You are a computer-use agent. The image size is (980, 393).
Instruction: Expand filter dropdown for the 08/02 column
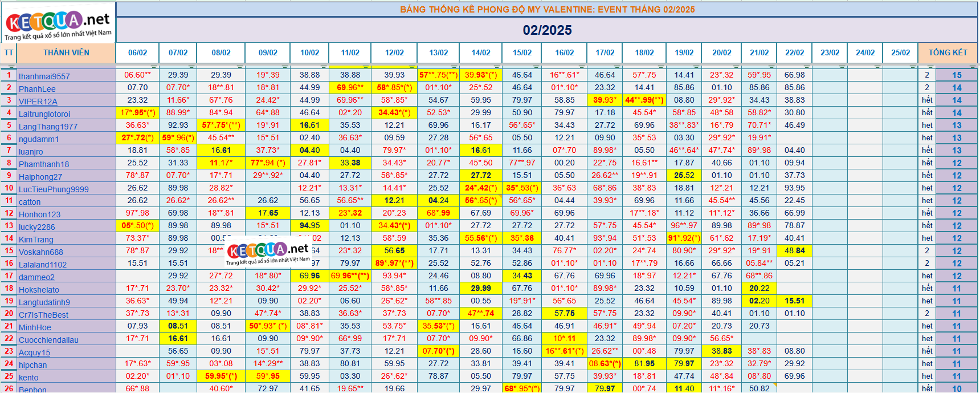point(239,67)
